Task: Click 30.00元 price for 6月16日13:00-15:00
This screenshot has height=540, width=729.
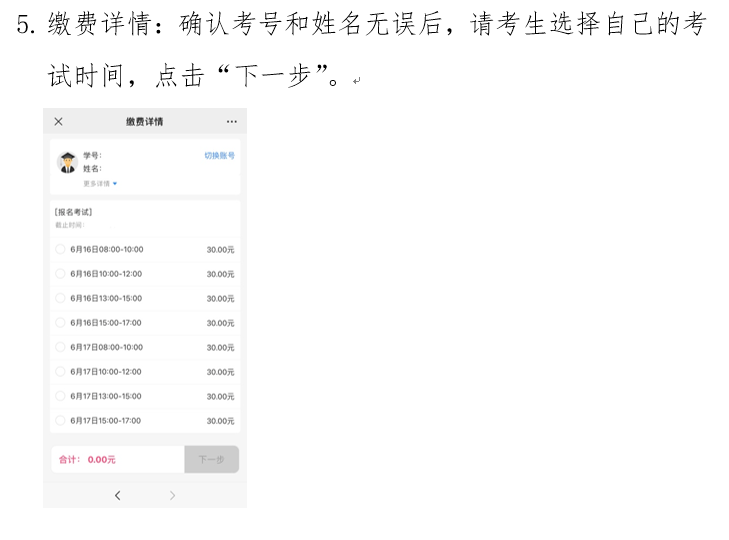Action: pyautogui.click(x=220, y=299)
